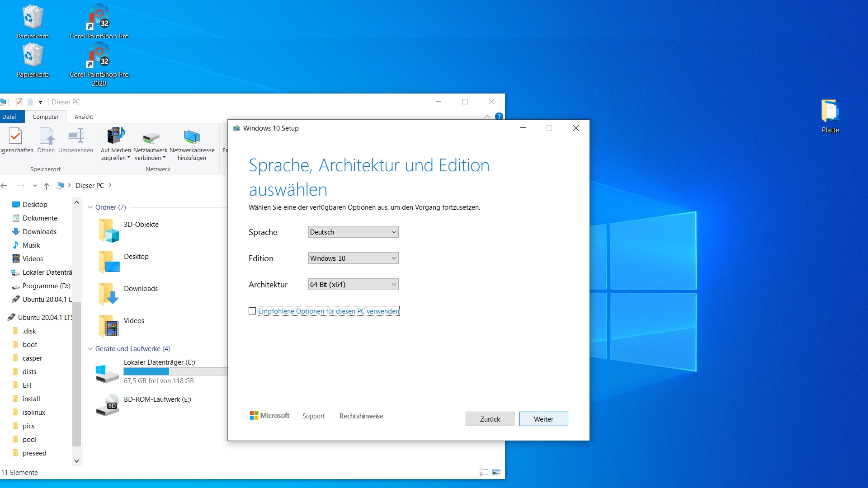Select the pool folder in the navigation pane
The height and width of the screenshot is (488, 868).
click(29, 440)
